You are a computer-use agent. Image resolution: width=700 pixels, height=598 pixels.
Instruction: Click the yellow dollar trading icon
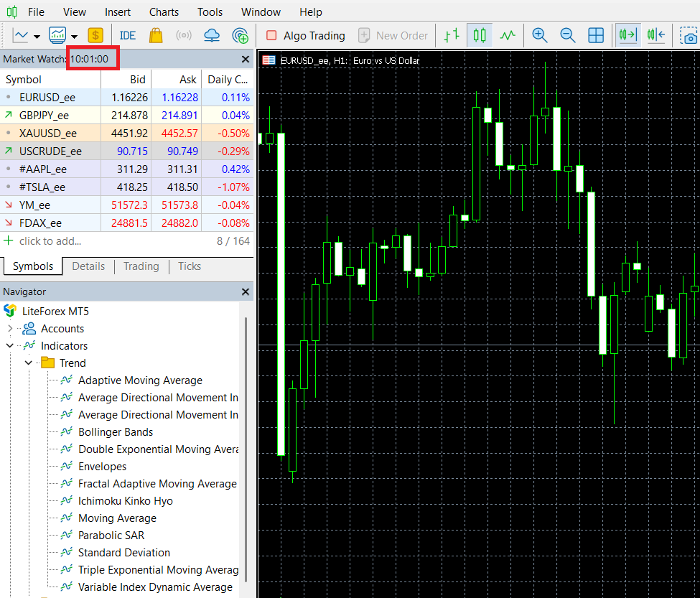pyautogui.click(x=95, y=35)
